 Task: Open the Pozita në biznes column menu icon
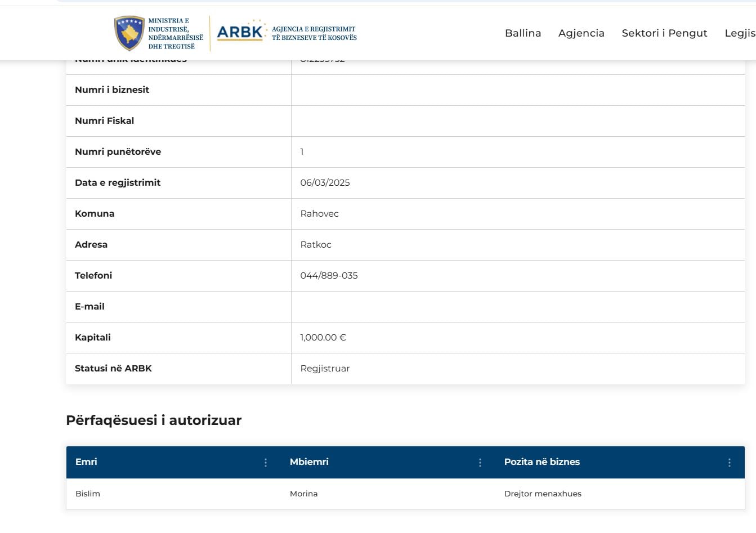tap(730, 463)
